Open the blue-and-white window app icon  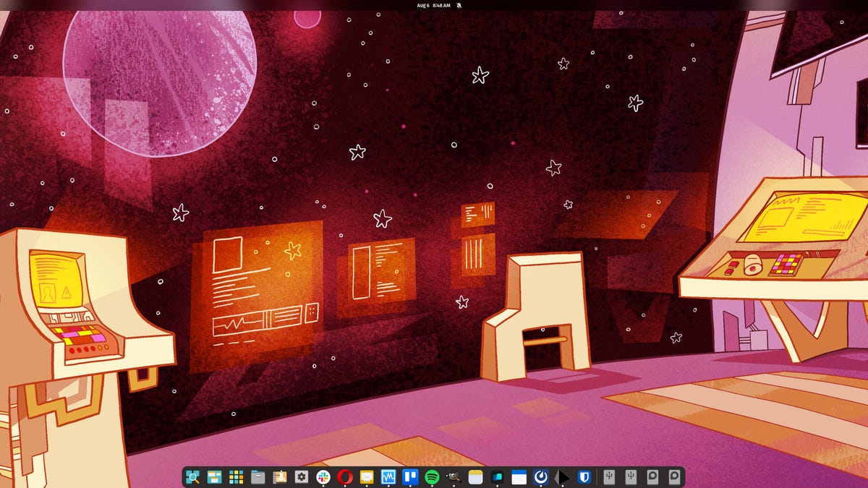click(519, 477)
